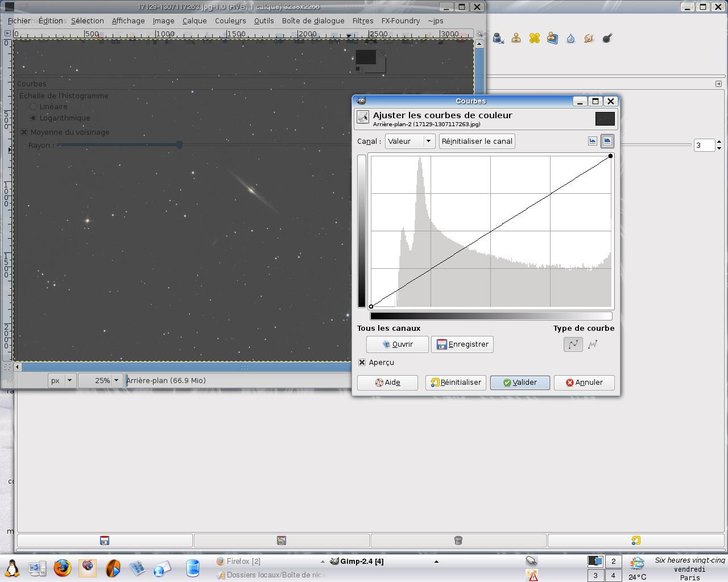Open the Fichier menu
The image size is (728, 582).
coord(19,20)
